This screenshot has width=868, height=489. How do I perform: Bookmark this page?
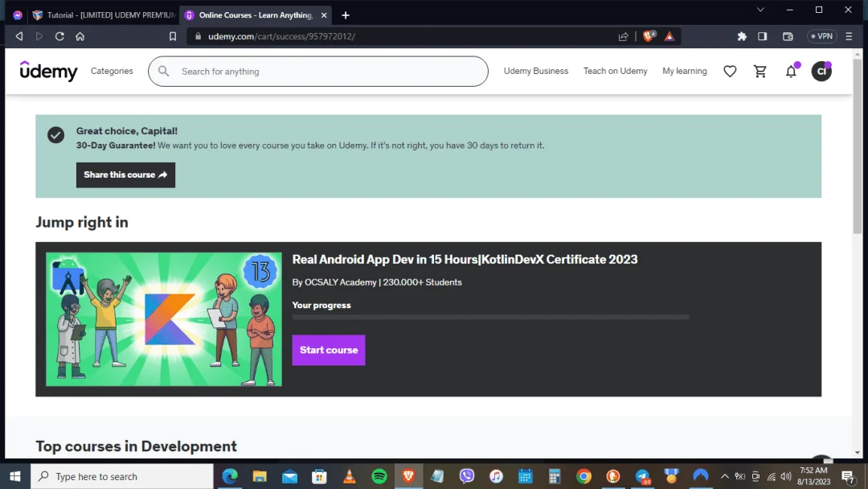coord(173,36)
